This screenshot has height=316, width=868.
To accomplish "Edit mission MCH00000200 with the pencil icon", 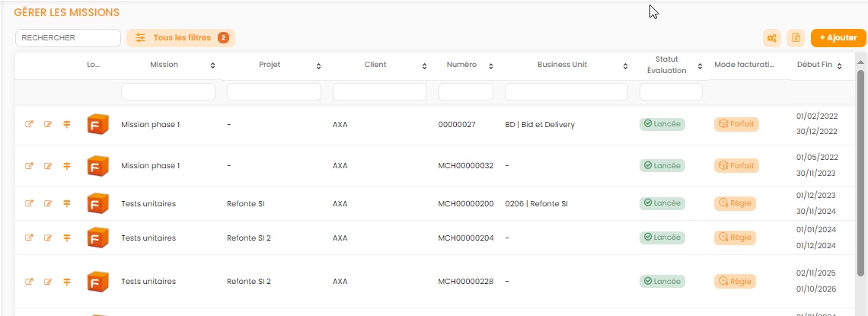I will coord(48,203).
